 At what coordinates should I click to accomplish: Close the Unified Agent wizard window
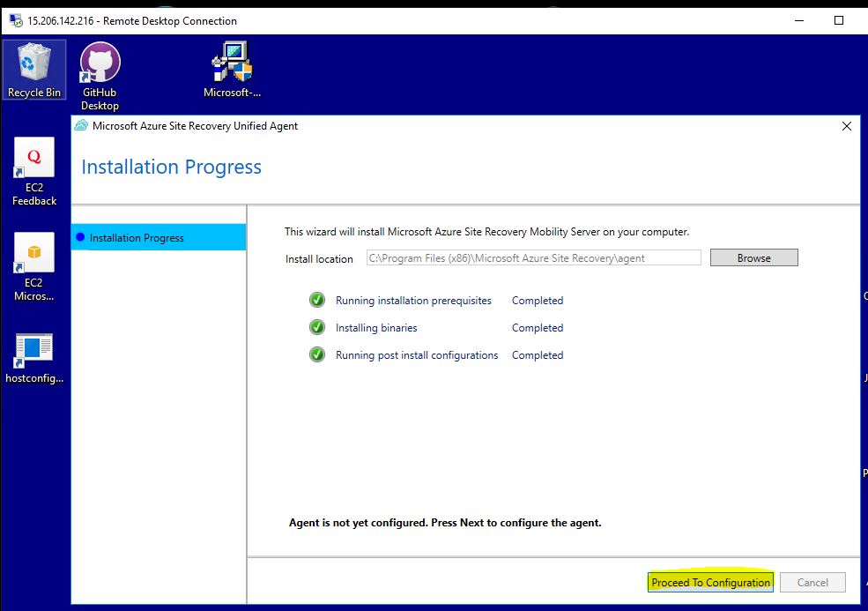847,126
